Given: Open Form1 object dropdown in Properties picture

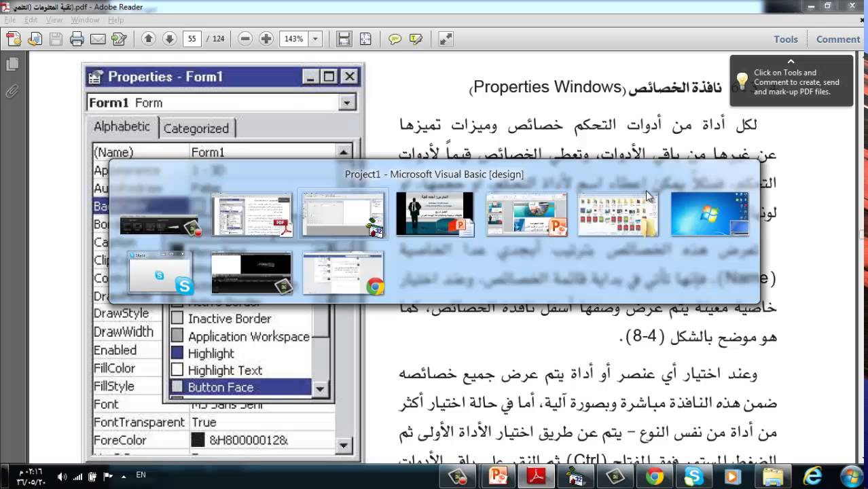Looking at the screenshot, I should 348,103.
